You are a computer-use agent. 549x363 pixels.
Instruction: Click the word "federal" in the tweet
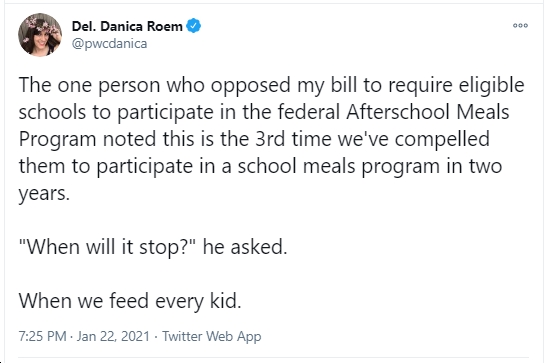(309, 112)
